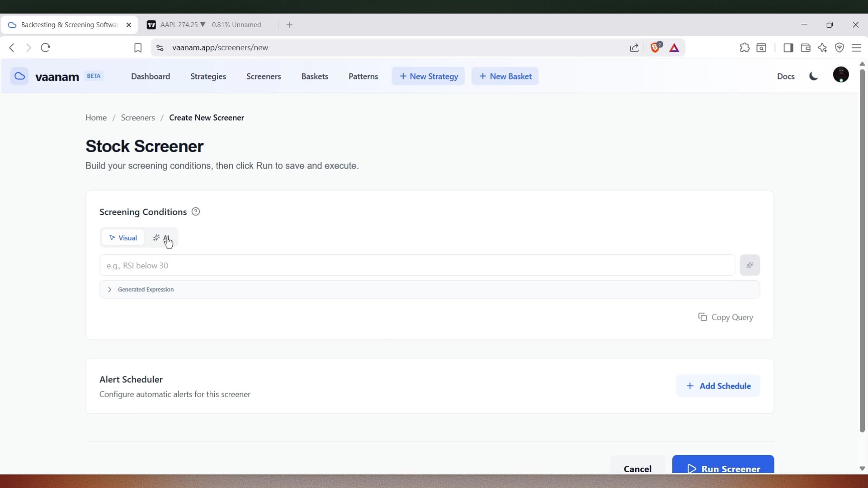
Task: Click the screening condition text input
Action: click(x=417, y=266)
